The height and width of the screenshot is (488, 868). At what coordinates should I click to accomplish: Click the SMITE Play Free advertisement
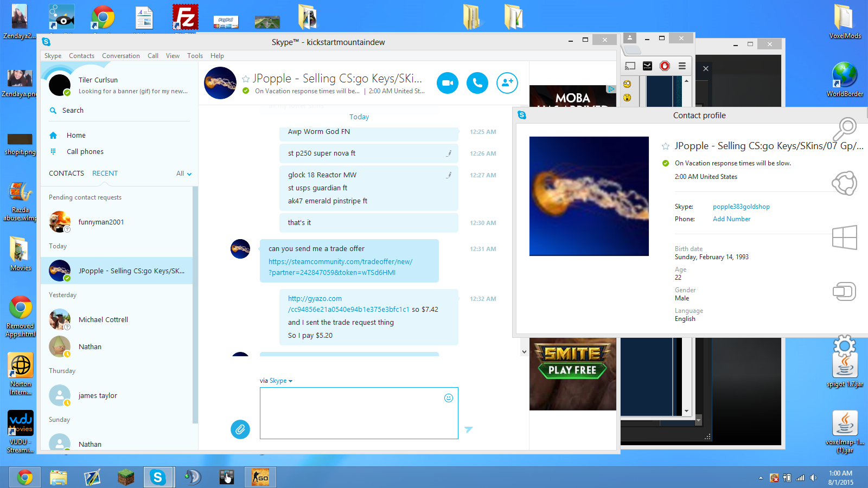(x=573, y=374)
